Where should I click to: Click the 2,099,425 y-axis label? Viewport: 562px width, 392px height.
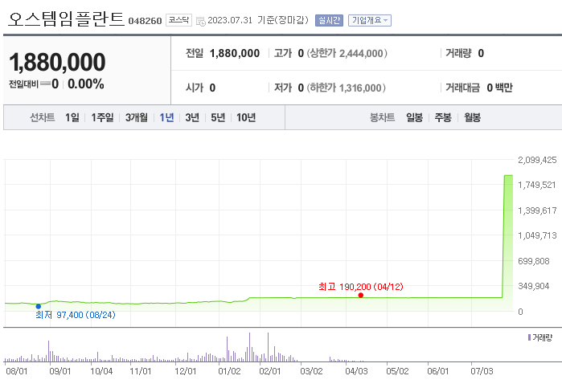[537, 160]
